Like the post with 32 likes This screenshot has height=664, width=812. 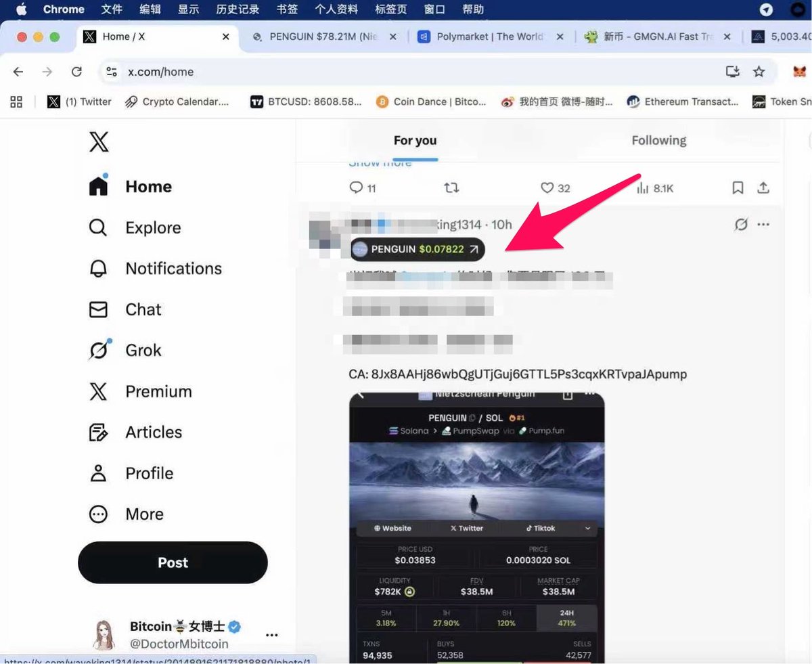(555, 188)
